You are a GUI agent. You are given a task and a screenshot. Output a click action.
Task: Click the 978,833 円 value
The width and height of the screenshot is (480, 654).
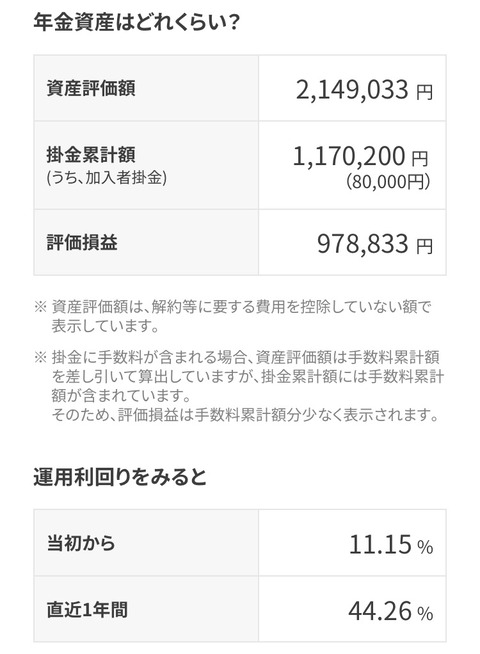(375, 244)
